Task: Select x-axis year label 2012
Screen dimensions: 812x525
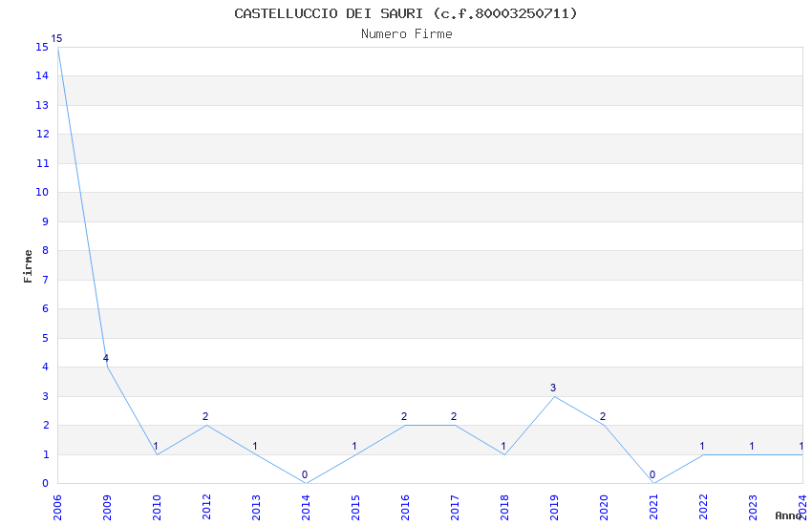Action: 206,508
